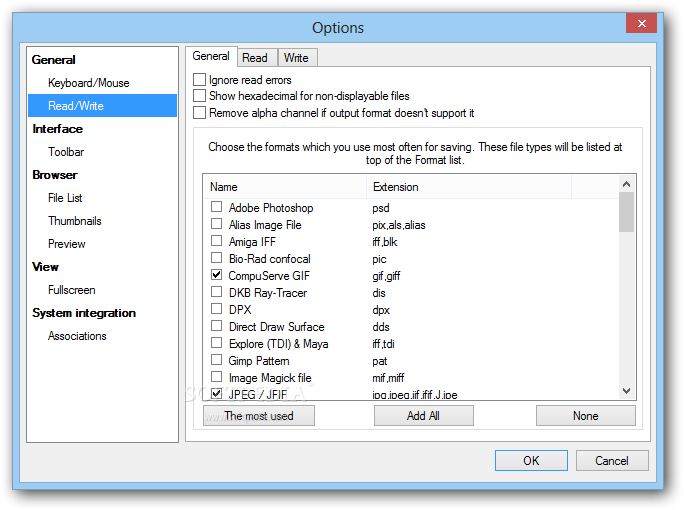Image resolution: width=684 pixels, height=510 pixels.
Task: Dismiss dialog with Cancel button
Action: tap(612, 461)
